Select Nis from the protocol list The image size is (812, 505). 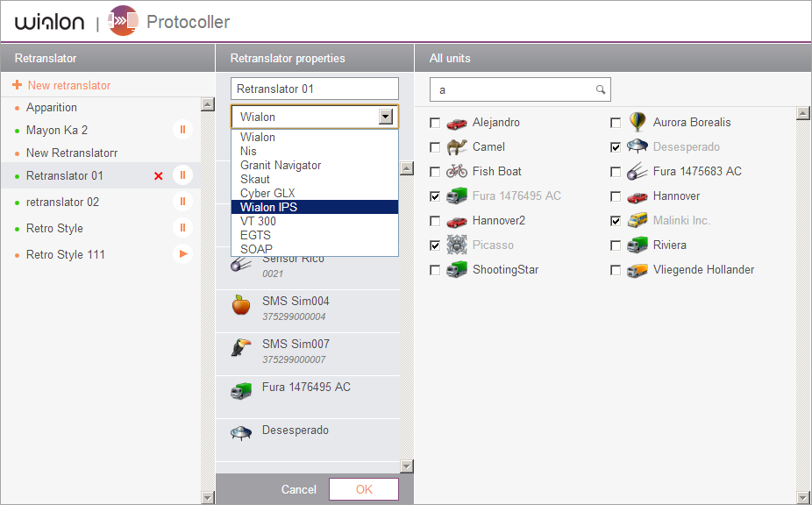click(x=315, y=152)
